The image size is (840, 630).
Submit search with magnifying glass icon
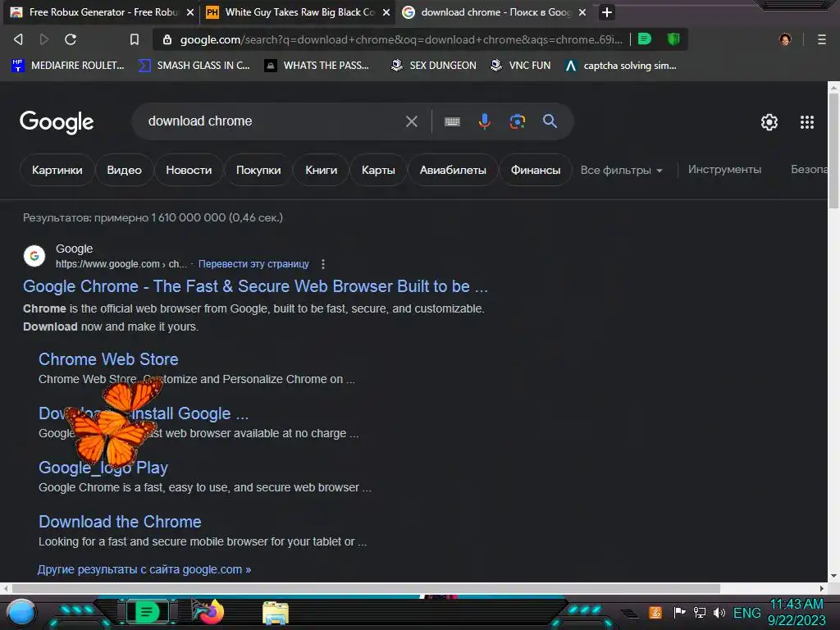[550, 121]
